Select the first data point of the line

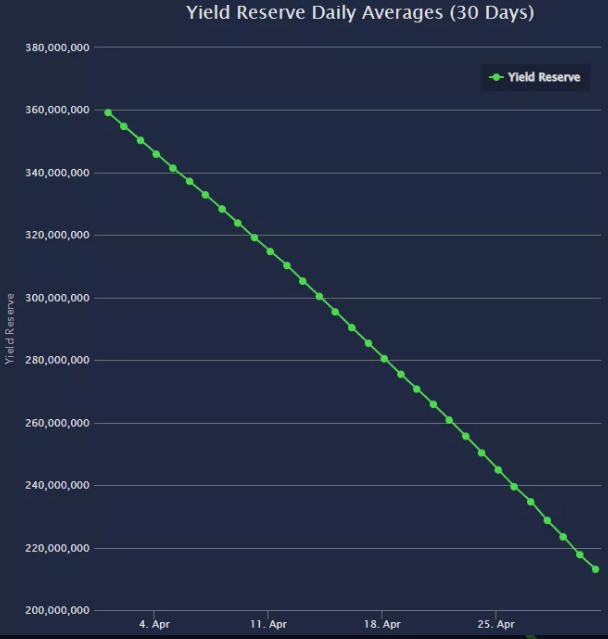click(108, 112)
